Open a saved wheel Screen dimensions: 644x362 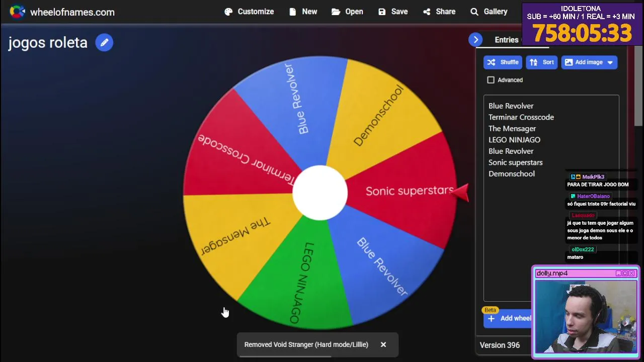point(347,12)
